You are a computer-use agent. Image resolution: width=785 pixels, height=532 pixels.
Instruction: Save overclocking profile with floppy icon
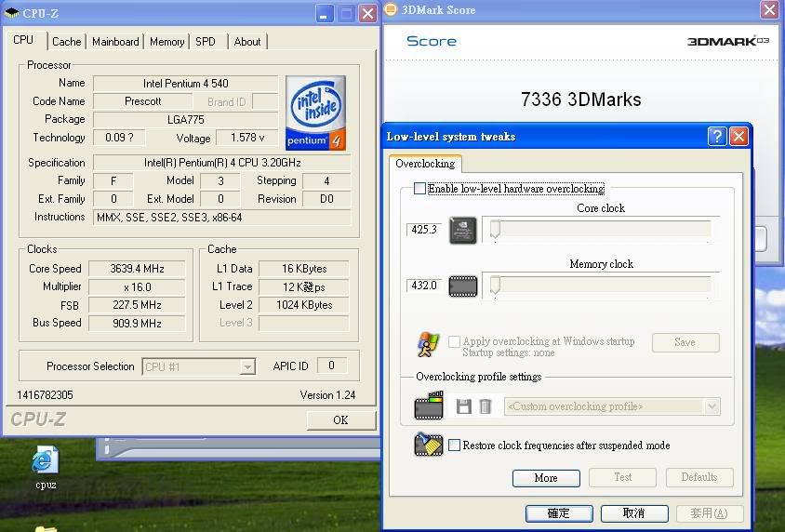[464, 406]
